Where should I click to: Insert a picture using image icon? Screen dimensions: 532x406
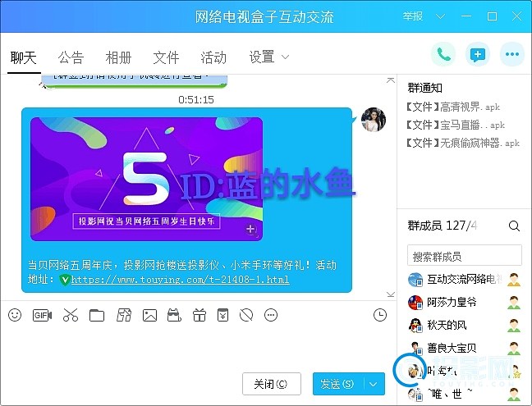tap(149, 315)
